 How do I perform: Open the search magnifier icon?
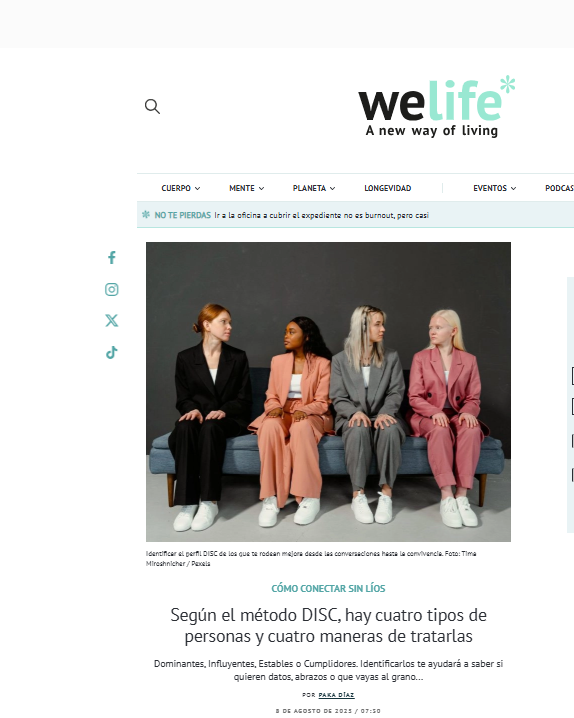pos(152,106)
